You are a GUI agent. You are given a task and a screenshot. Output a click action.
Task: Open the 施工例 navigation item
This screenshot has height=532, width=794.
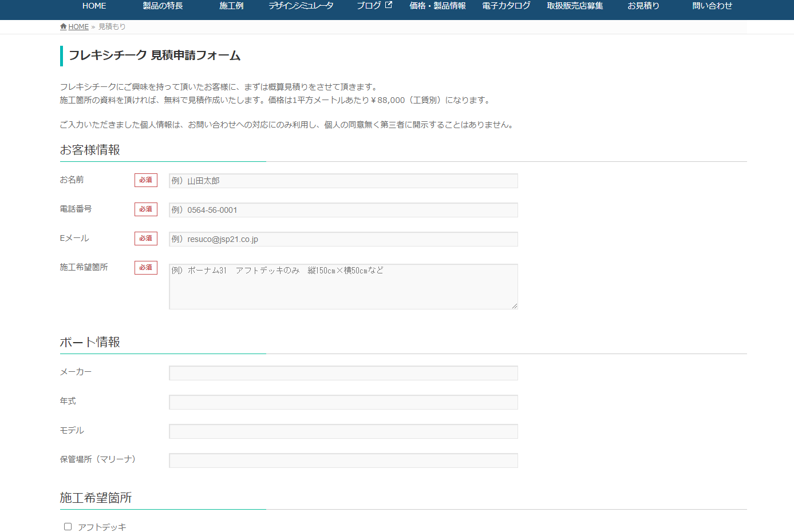click(231, 6)
